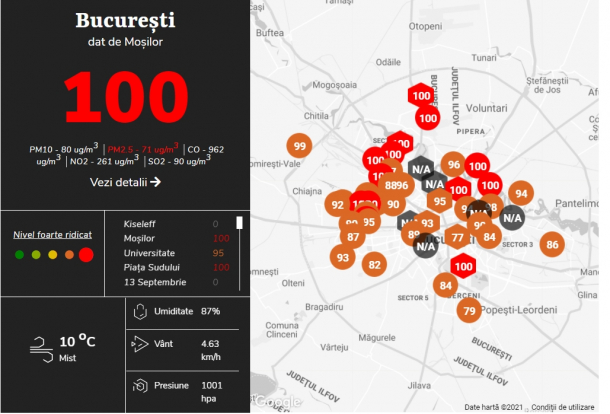Open the Vezi detalii link
Screen dimensions: 610x414
(x=125, y=182)
